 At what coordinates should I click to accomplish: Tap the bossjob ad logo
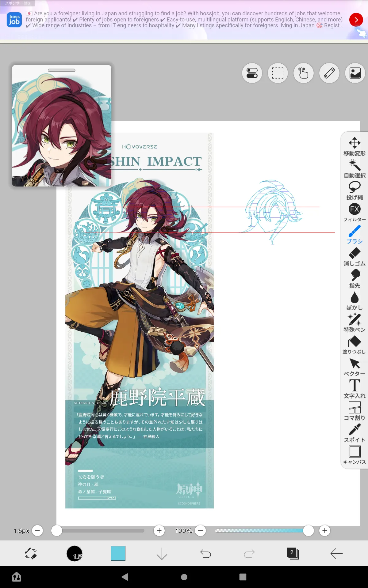point(14,20)
